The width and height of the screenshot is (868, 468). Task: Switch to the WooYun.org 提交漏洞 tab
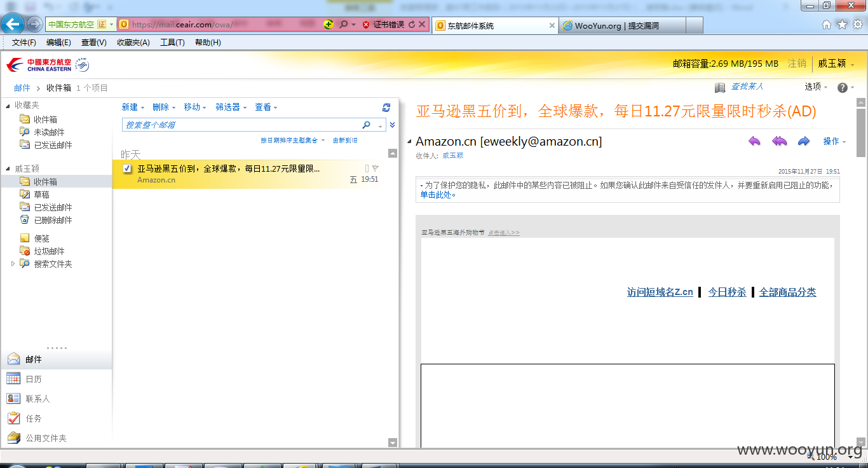(623, 25)
